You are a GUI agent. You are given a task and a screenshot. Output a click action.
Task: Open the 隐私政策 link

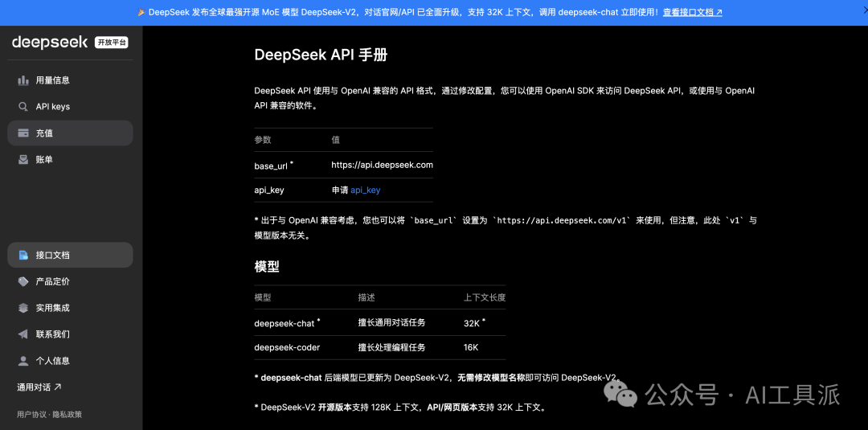pos(68,414)
